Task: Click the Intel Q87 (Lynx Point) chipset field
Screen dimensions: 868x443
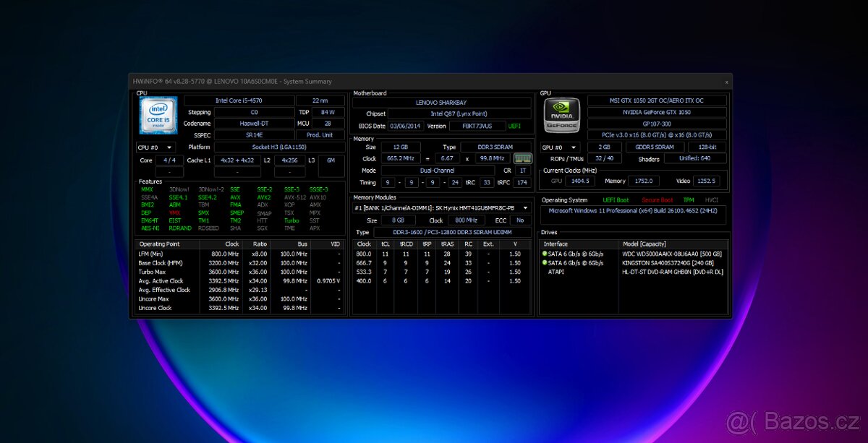Action: [459, 114]
